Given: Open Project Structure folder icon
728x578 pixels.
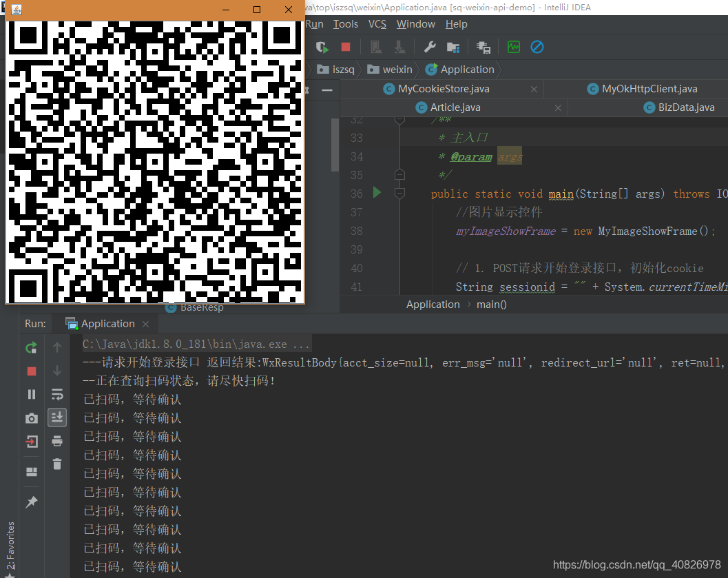Looking at the screenshot, I should 453,47.
